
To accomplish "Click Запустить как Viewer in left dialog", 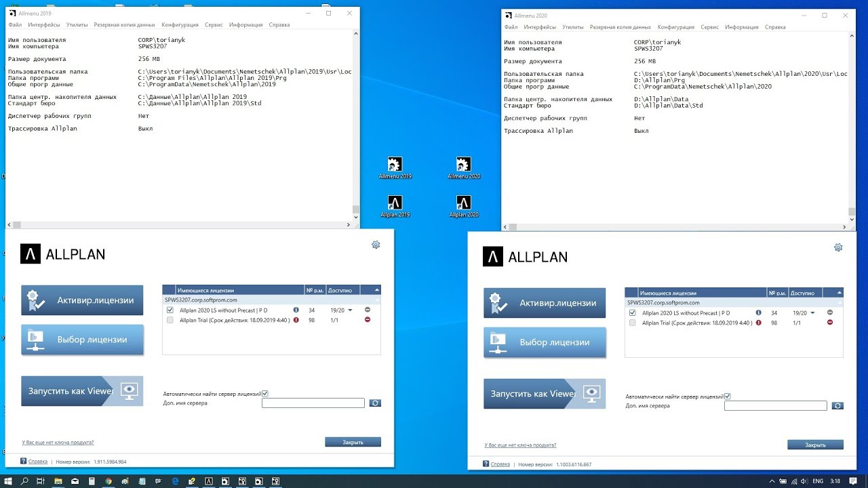I will [x=82, y=391].
